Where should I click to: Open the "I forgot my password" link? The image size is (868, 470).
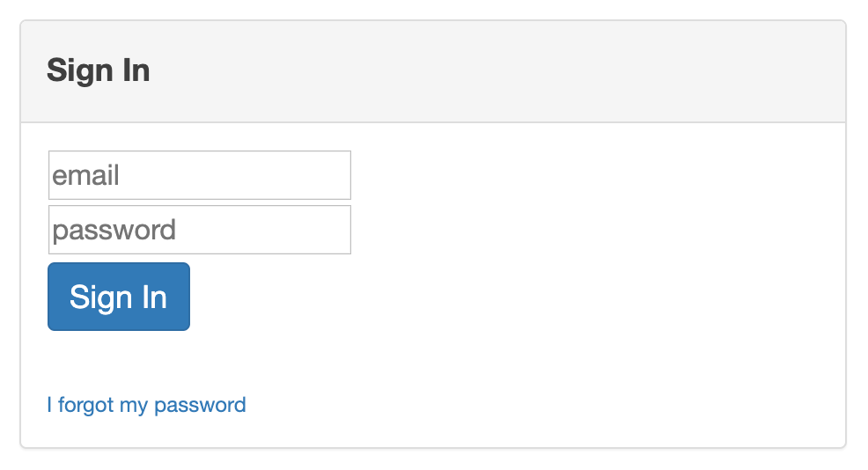pyautogui.click(x=146, y=405)
